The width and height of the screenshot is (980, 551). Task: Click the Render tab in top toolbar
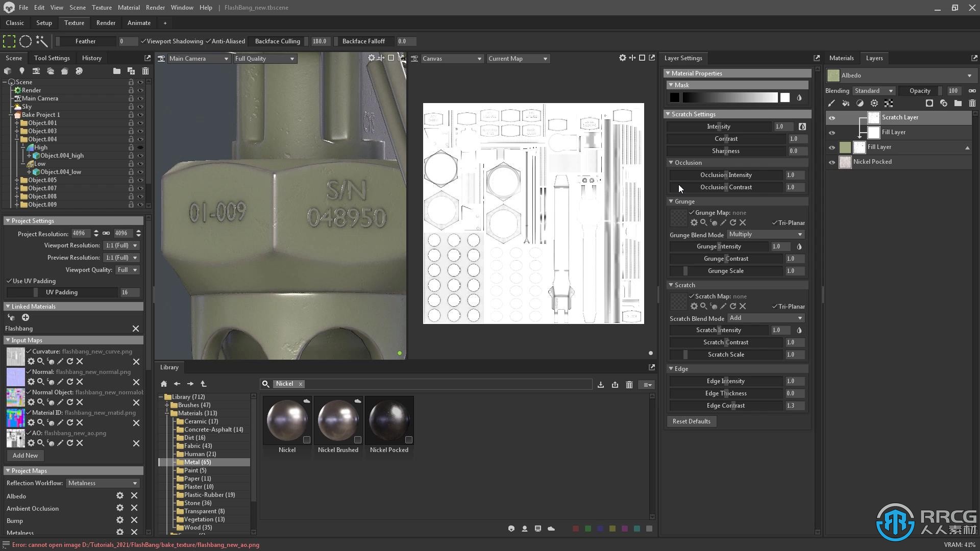[x=106, y=23]
